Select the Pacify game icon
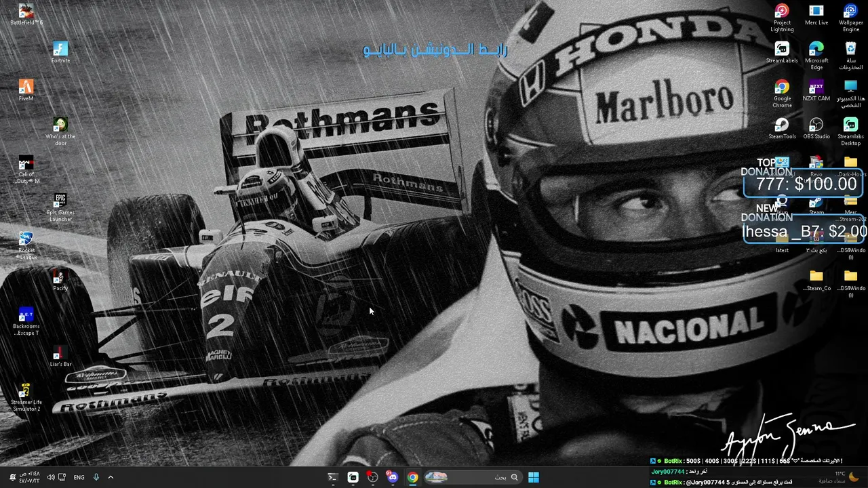 tap(60, 280)
